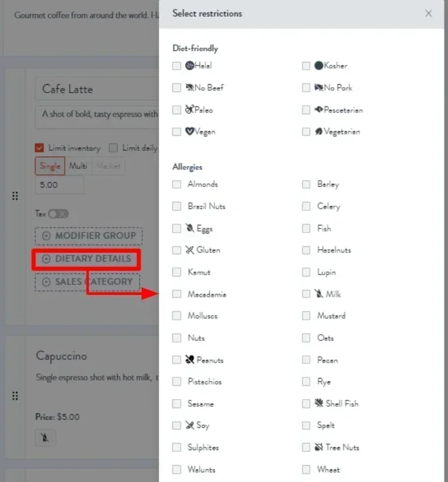Check the Gluten allergy checkbox
448x482 pixels.
(x=177, y=250)
